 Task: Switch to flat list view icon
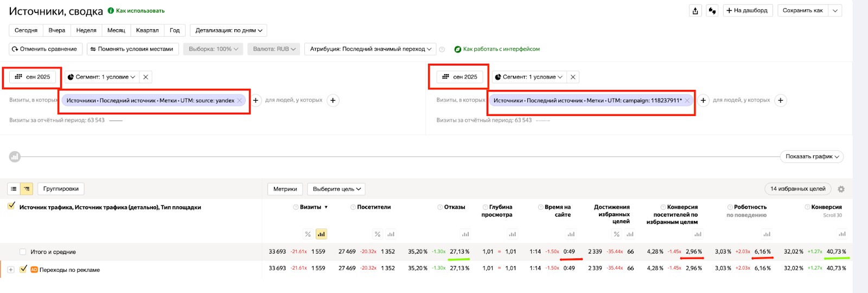14,189
